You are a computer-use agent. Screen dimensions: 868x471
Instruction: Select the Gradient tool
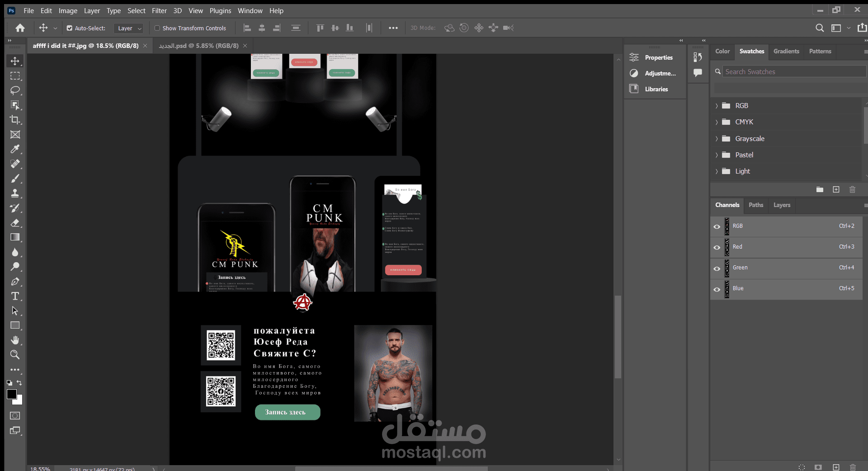click(15, 237)
